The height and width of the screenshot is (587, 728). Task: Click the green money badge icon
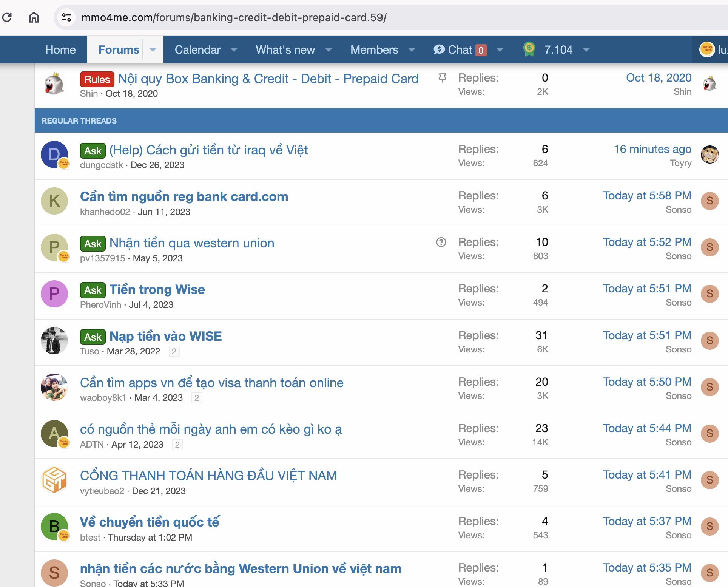click(x=529, y=49)
